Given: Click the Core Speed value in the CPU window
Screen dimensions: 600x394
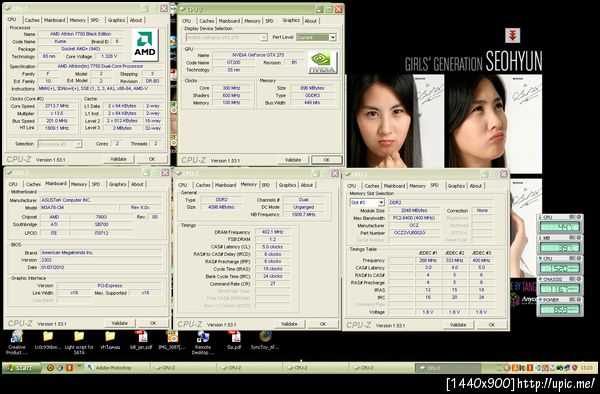Looking at the screenshot, I should (x=57, y=106).
